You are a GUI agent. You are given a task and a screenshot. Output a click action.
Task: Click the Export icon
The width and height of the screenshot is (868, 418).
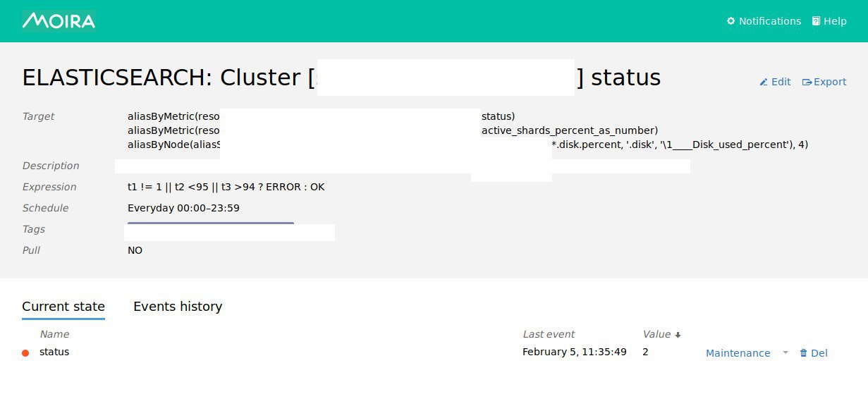tap(807, 82)
